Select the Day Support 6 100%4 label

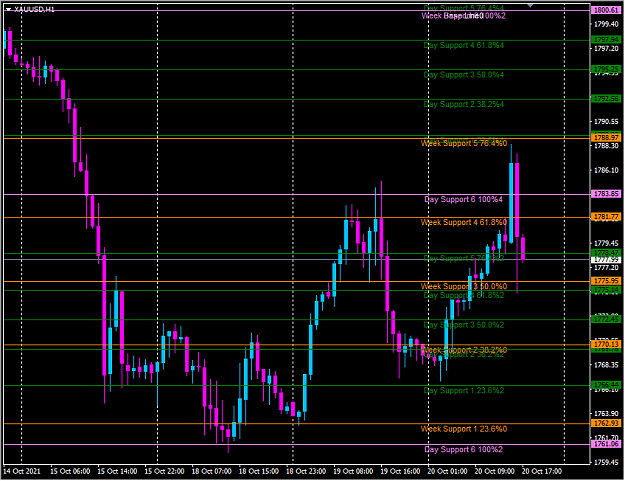click(464, 199)
